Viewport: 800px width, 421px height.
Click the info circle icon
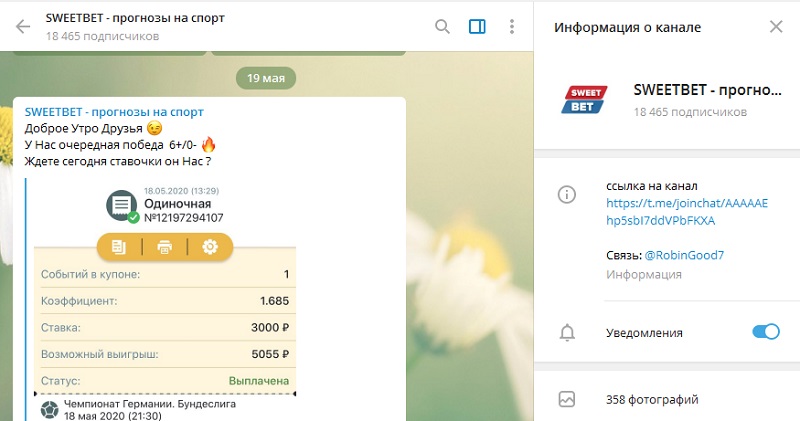tap(567, 194)
